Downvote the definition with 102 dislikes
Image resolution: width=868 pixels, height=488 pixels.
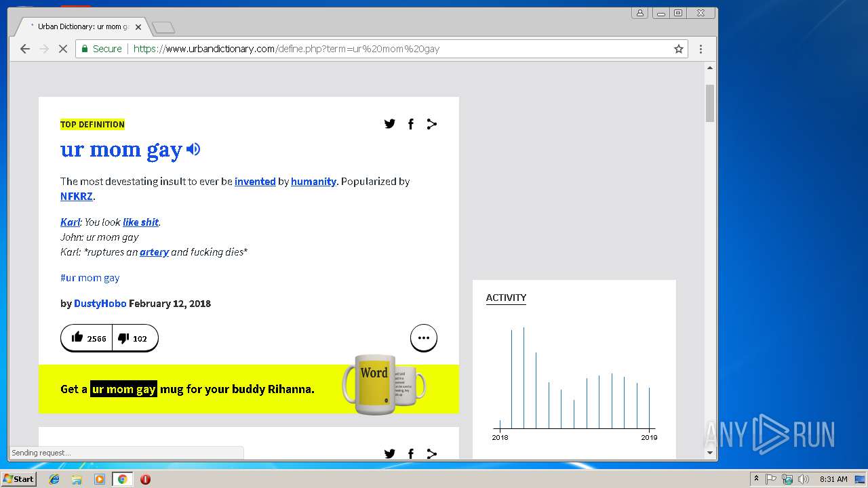[x=135, y=338]
